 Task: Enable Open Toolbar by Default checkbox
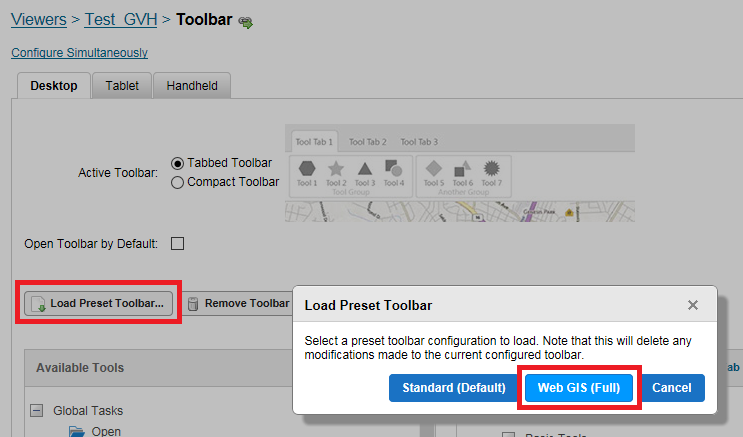(x=177, y=244)
